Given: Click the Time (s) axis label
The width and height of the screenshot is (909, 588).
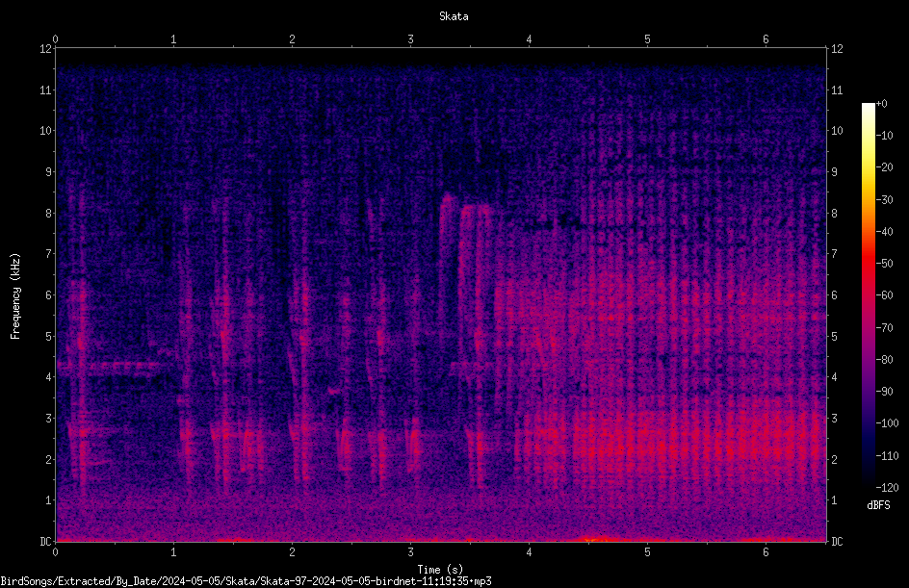Looking at the screenshot, I should pos(440,570).
